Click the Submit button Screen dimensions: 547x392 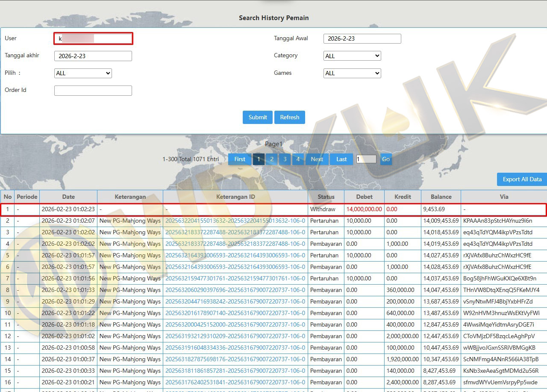[x=257, y=117]
